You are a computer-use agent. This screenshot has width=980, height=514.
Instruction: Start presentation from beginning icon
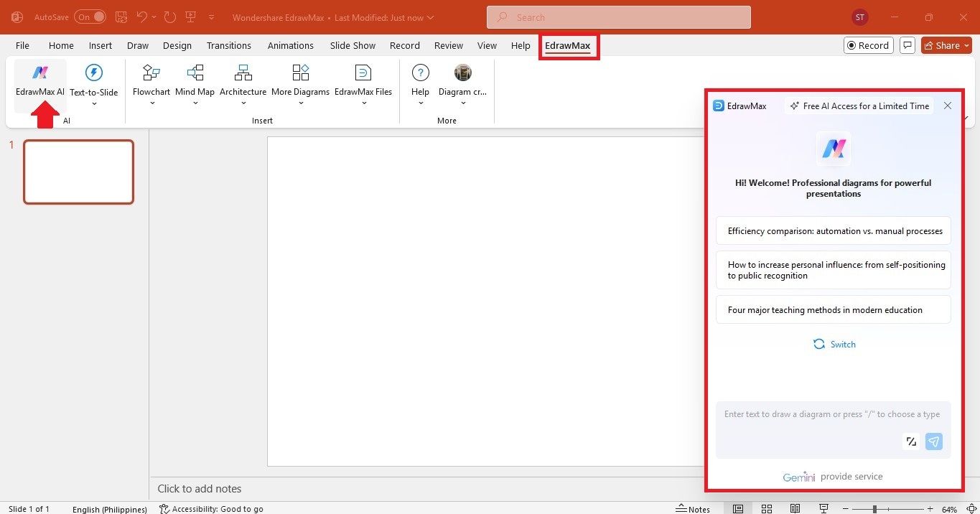(x=190, y=17)
